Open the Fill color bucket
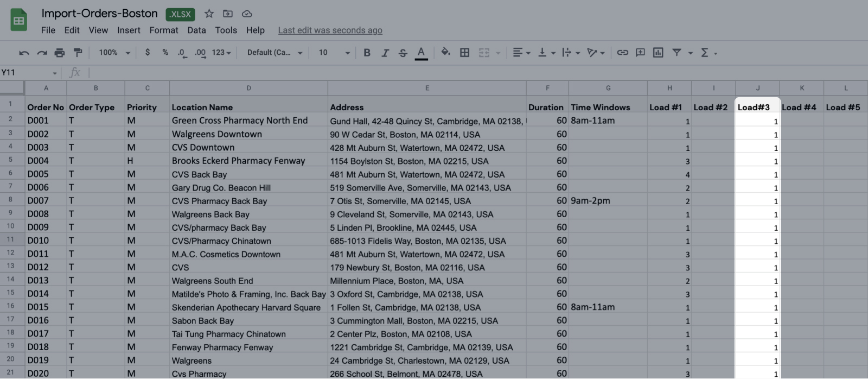 click(445, 52)
